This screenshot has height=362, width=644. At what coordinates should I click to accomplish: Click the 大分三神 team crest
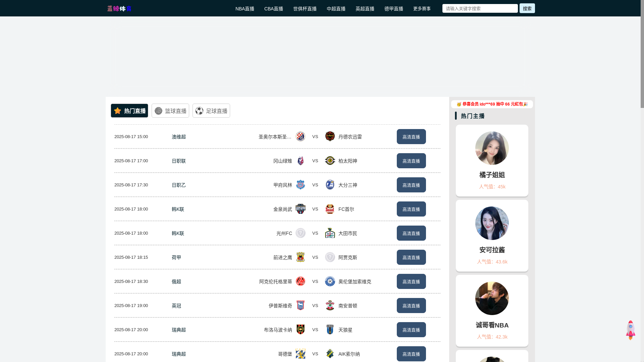click(x=330, y=185)
